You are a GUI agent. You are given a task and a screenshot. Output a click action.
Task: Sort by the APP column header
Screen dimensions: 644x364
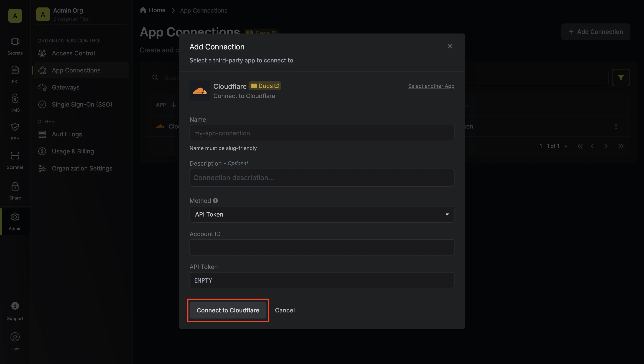166,105
